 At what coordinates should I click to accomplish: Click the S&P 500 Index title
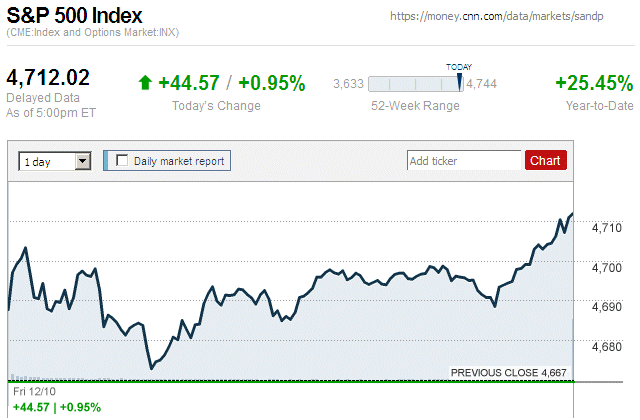coord(74,16)
